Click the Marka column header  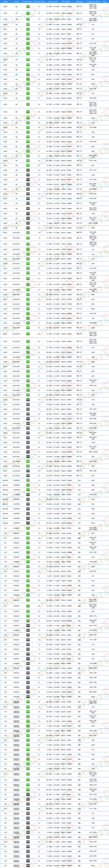(5, 1)
